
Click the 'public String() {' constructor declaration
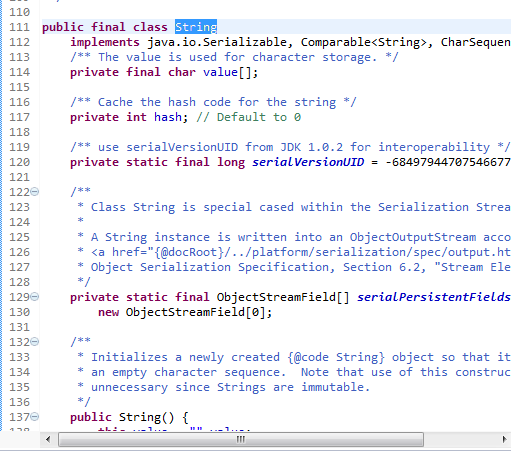[x=129, y=417]
